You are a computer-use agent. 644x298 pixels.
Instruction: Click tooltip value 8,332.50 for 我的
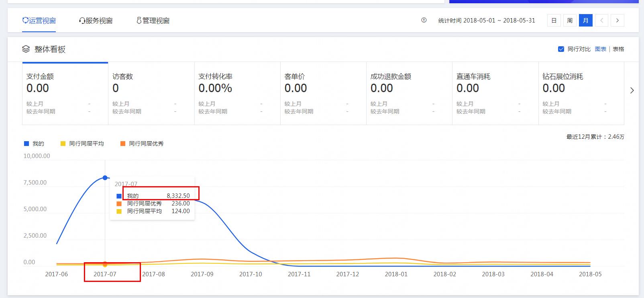(x=178, y=196)
